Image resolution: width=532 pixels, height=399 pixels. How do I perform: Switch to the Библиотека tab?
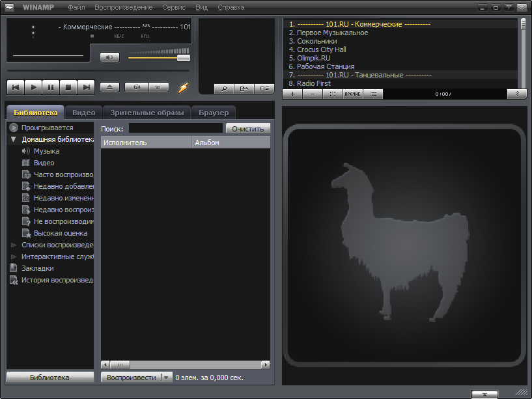tap(36, 113)
